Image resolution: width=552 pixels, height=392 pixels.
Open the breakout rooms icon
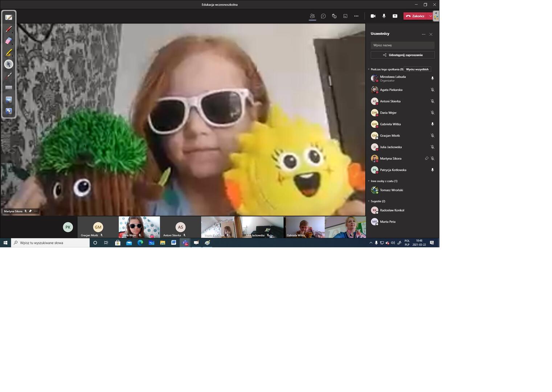pos(345,16)
